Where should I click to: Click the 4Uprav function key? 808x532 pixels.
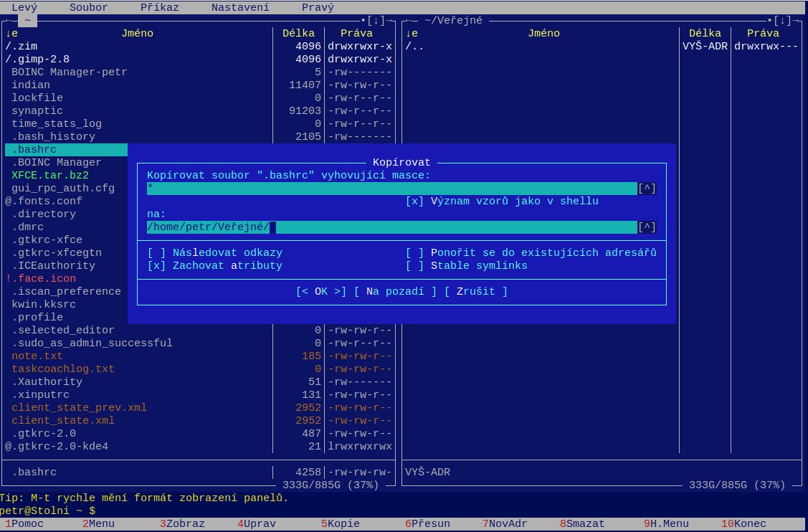pos(257,523)
